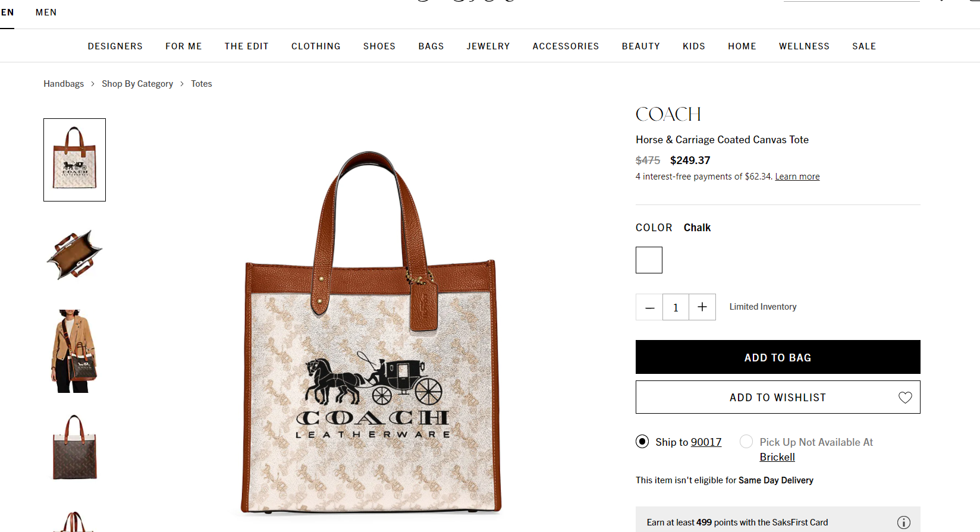Increase quantity with the plus button
Image resolution: width=980 pixels, height=532 pixels.
point(702,307)
